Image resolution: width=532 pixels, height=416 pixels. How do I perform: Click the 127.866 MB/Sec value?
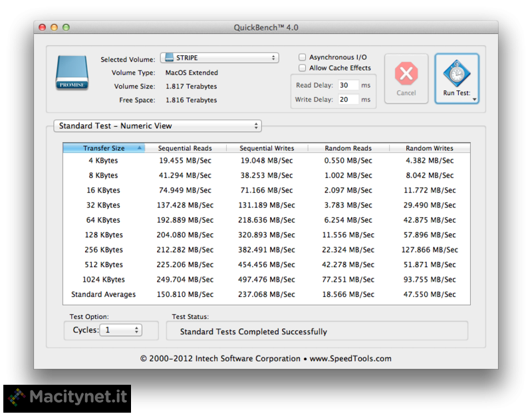pos(430,250)
